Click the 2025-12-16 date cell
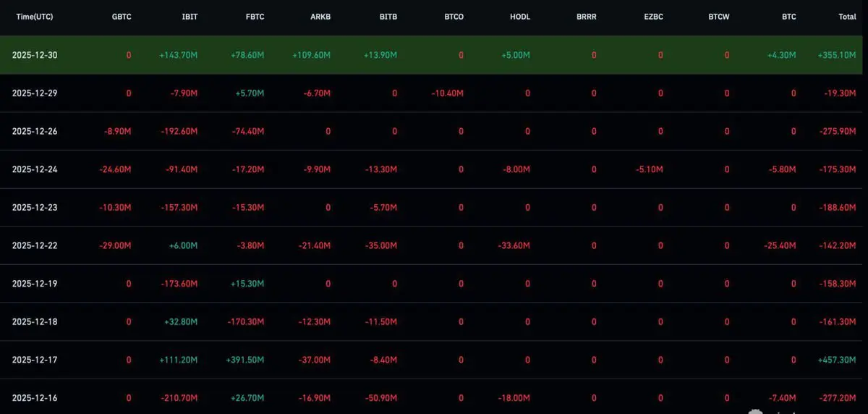The image size is (868, 414). pyautogui.click(x=35, y=398)
